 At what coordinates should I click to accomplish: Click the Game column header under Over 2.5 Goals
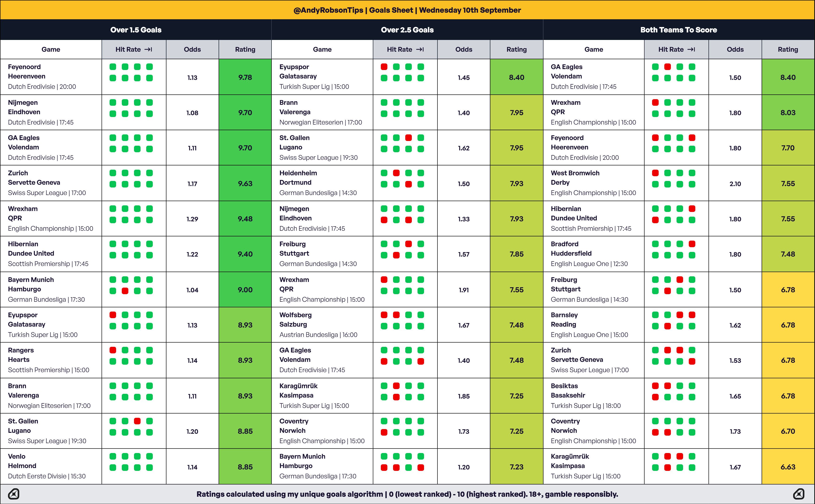[x=322, y=49]
